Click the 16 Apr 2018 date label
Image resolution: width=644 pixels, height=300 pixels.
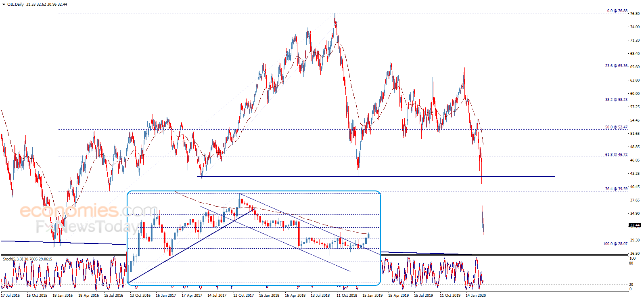click(295, 296)
